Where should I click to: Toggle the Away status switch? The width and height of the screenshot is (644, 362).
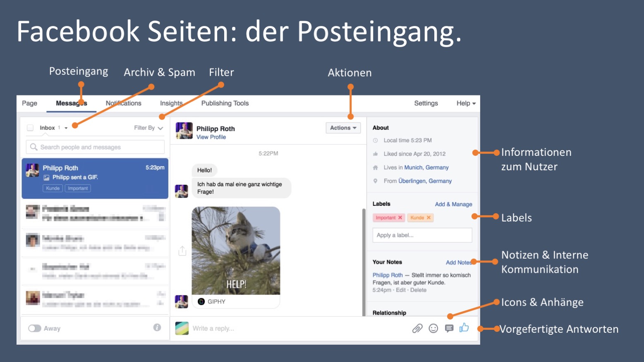pos(35,329)
